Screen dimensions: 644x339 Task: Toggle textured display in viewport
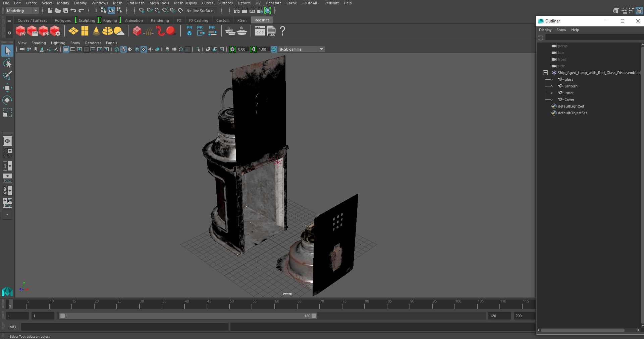coord(144,49)
